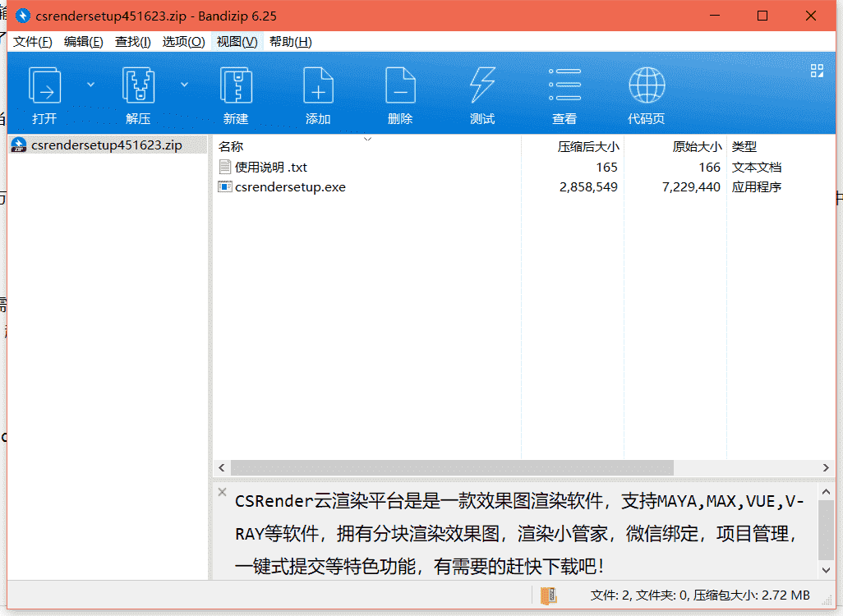Click the comment pane scroll up arrow

826,492
